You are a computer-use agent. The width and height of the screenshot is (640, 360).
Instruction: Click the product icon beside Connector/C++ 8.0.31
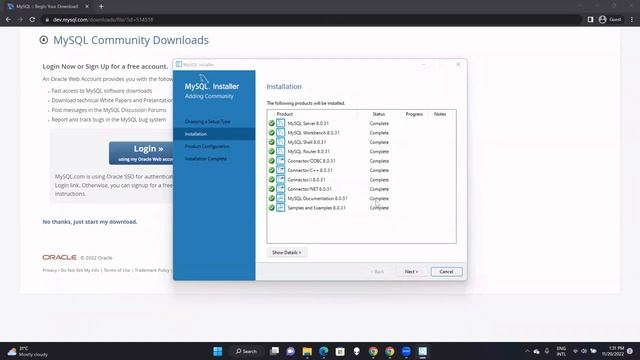pos(280,170)
